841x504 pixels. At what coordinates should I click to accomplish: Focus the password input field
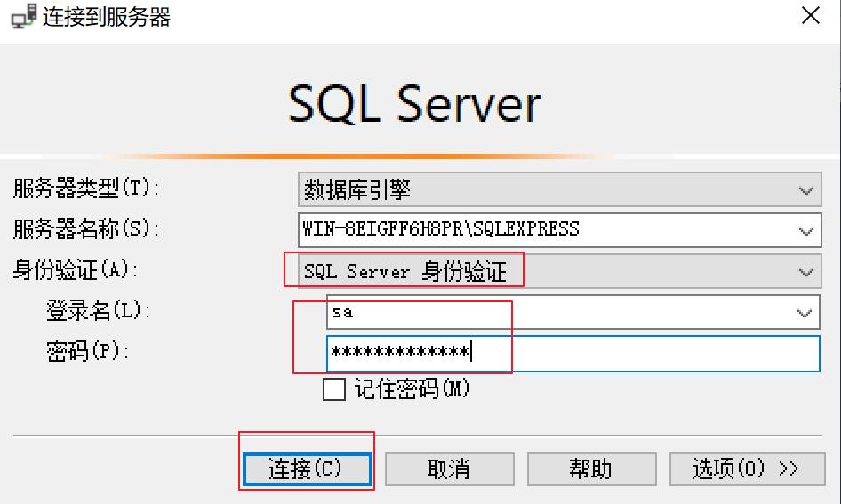point(573,354)
